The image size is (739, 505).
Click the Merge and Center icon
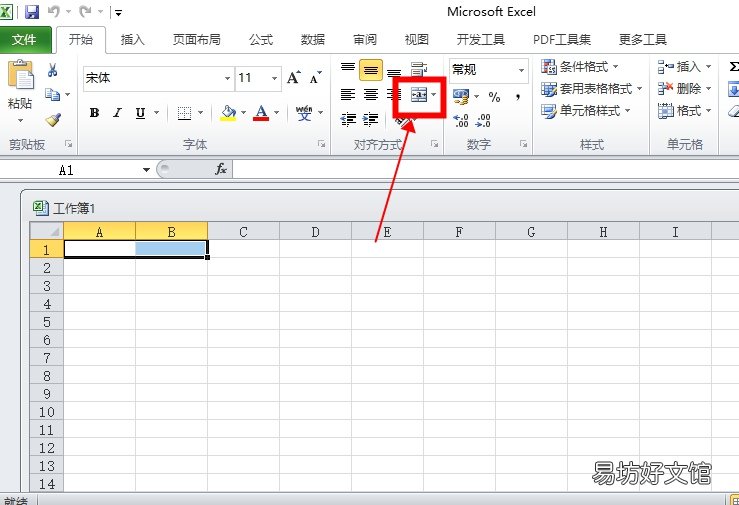(419, 95)
